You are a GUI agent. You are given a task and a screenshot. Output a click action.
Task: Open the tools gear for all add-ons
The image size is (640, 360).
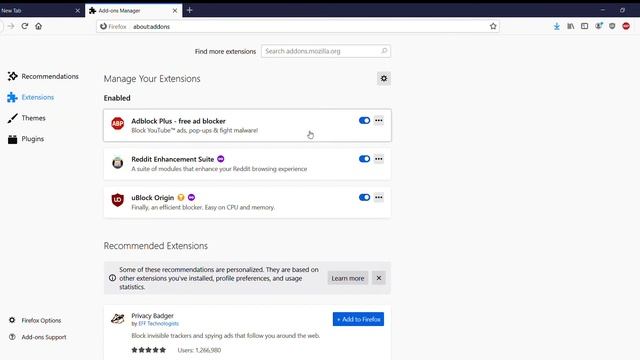click(x=384, y=78)
